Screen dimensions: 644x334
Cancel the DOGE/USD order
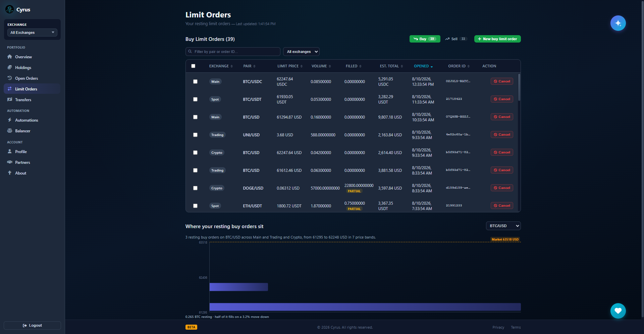(x=502, y=188)
